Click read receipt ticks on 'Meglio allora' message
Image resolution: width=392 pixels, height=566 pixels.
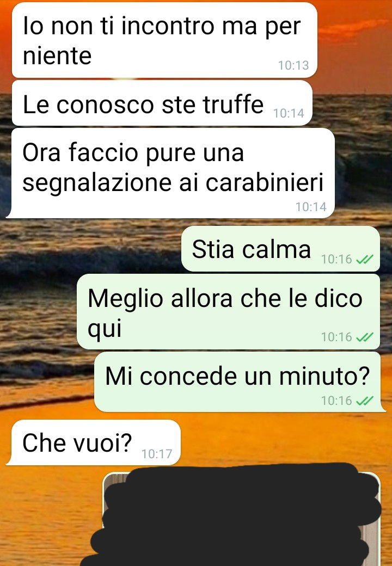click(x=365, y=337)
